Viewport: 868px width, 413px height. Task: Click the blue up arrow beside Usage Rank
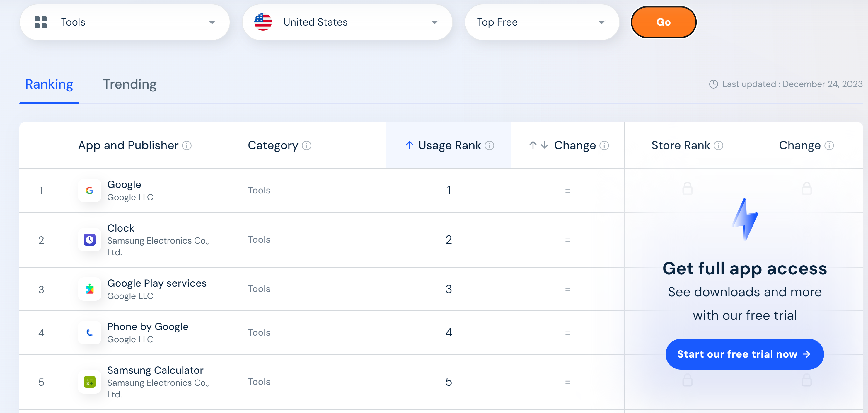tap(410, 145)
